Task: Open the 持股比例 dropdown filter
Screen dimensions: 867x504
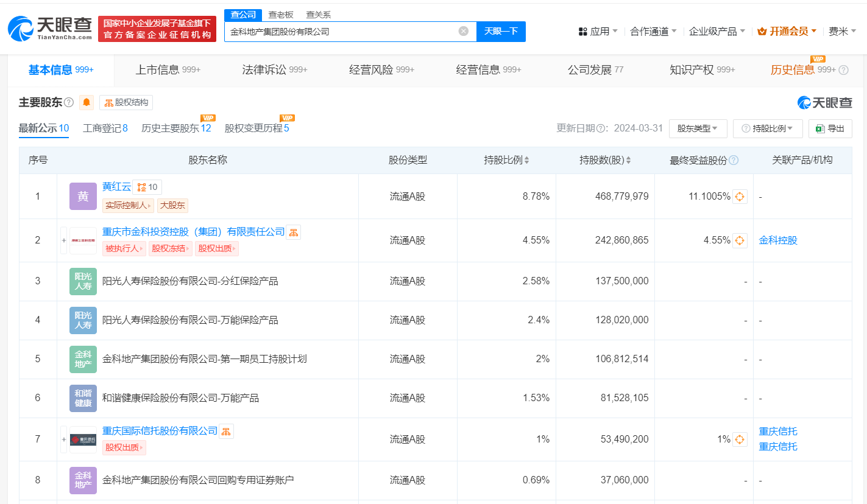Action: (x=768, y=128)
